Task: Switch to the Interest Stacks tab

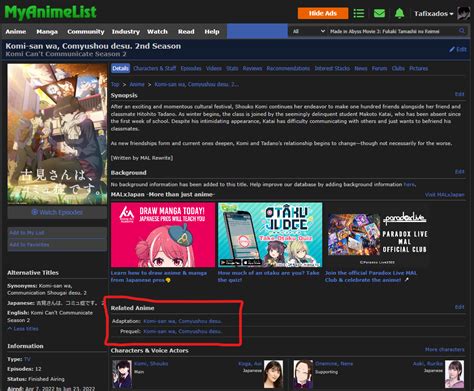Action: [x=332, y=68]
